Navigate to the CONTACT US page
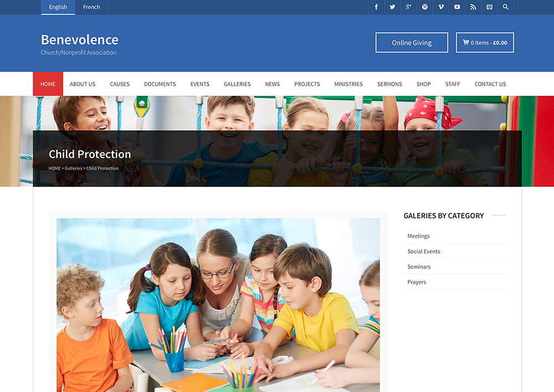This screenshot has width=554, height=392. click(x=490, y=84)
